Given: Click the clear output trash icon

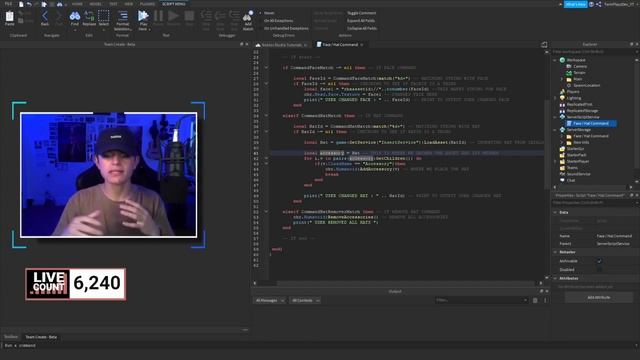Looking at the screenshot, I should (x=535, y=300).
